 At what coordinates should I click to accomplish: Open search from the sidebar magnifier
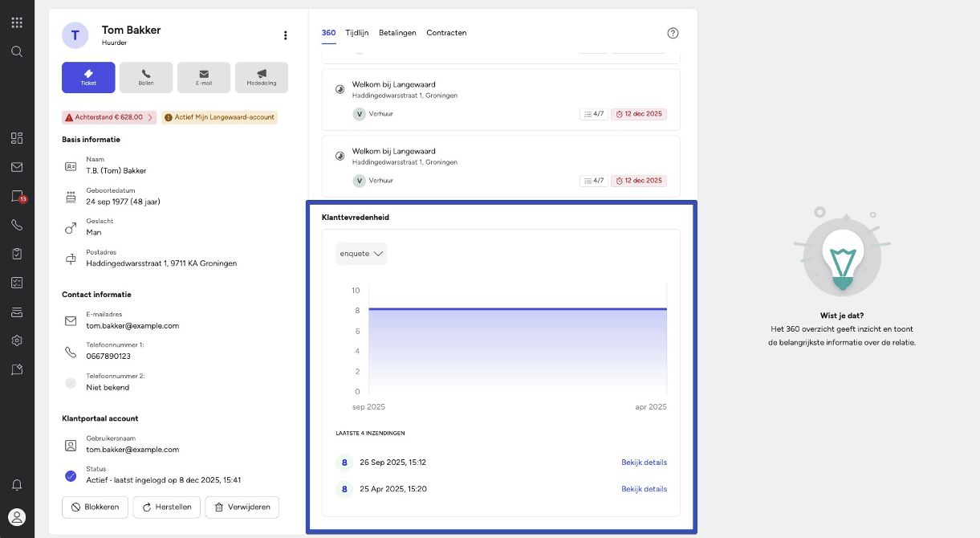tap(17, 51)
